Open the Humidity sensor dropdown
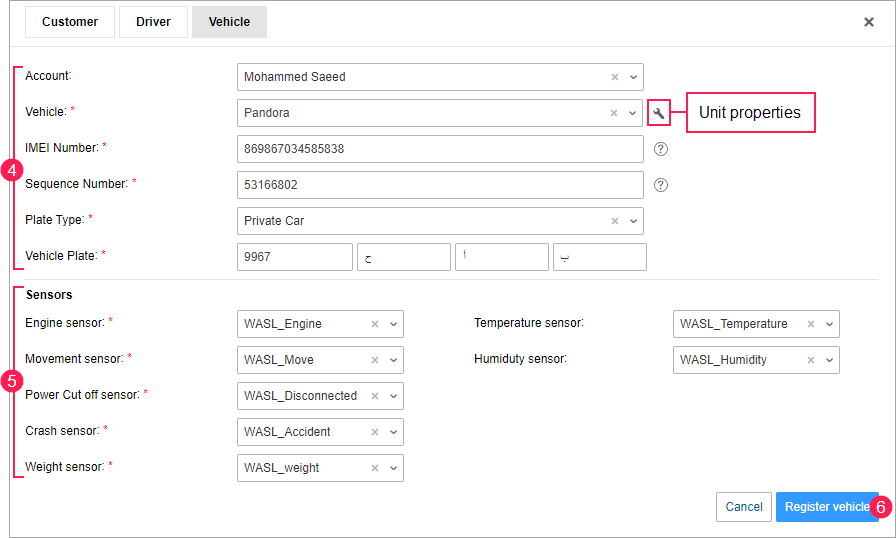 pos(829,360)
